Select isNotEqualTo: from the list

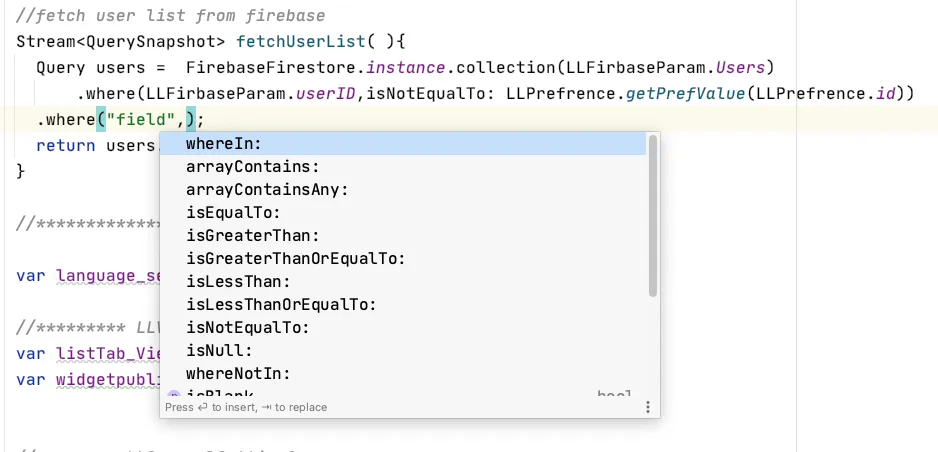[403, 328]
